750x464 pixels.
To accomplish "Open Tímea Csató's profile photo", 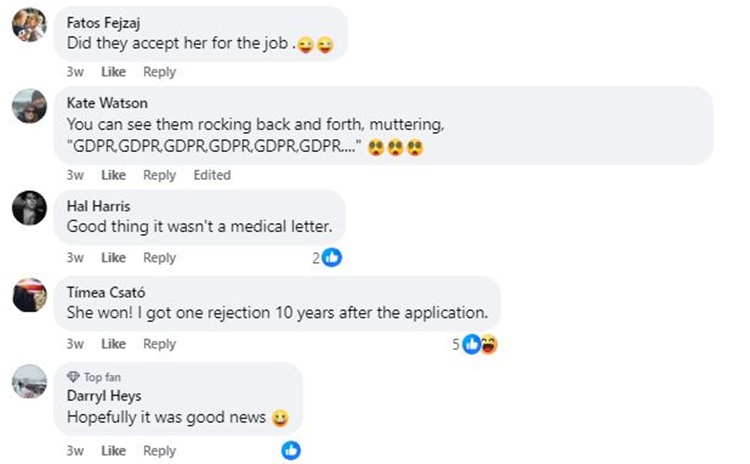I will click(x=29, y=295).
